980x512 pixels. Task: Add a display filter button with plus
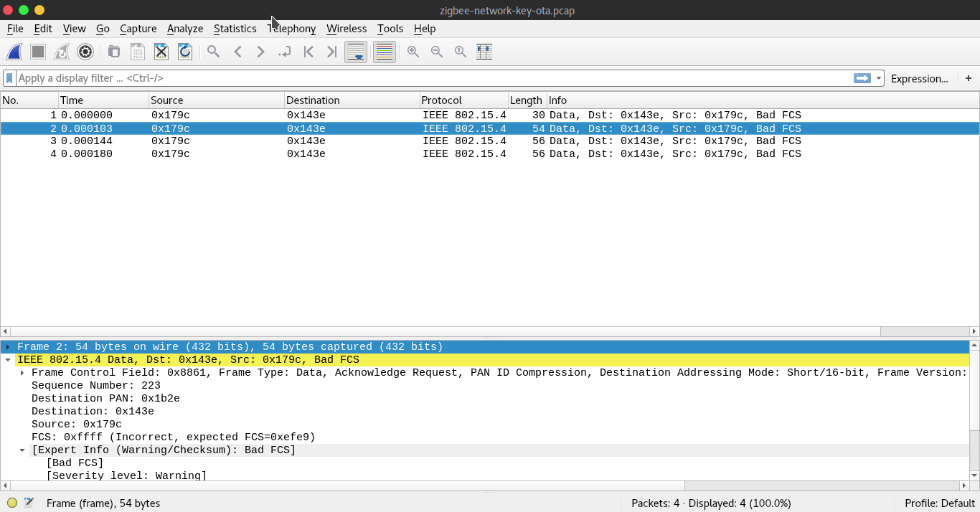[x=969, y=78]
